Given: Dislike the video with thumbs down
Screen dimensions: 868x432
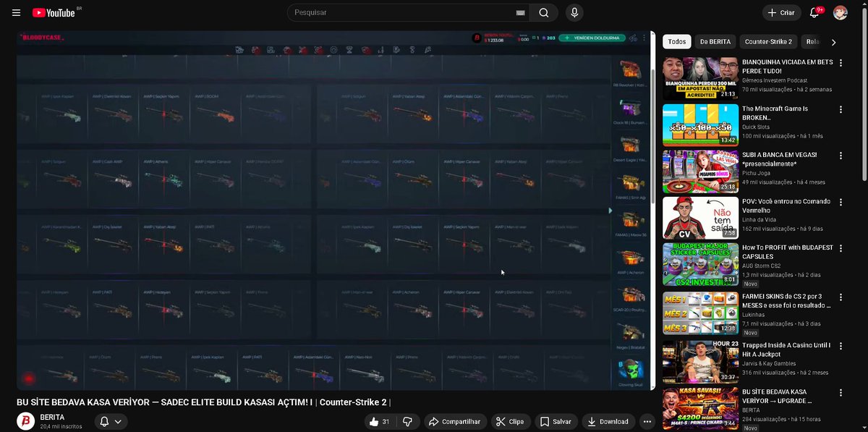Looking at the screenshot, I should tap(407, 421).
